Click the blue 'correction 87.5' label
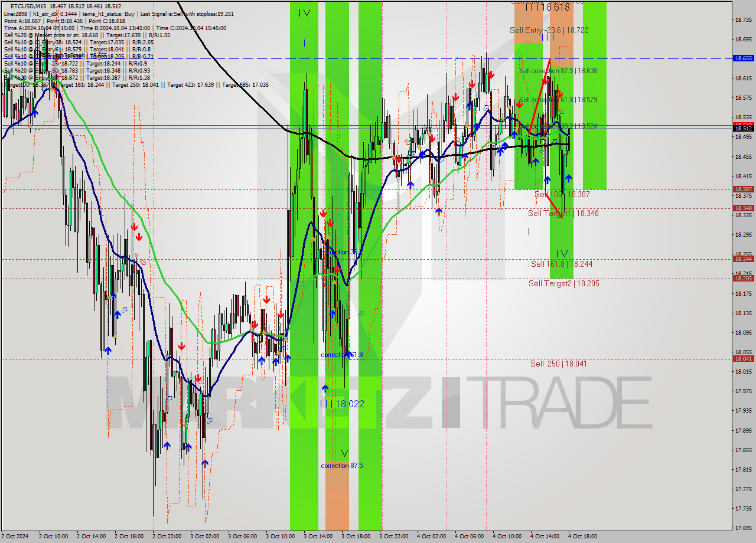This screenshot has height=543, width=756. click(341, 466)
